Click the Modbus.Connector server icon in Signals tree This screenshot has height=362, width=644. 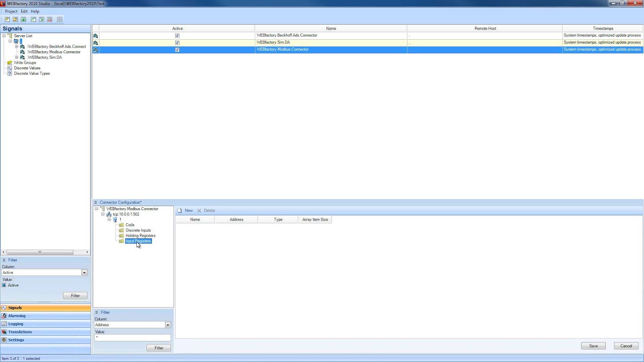pos(22,52)
